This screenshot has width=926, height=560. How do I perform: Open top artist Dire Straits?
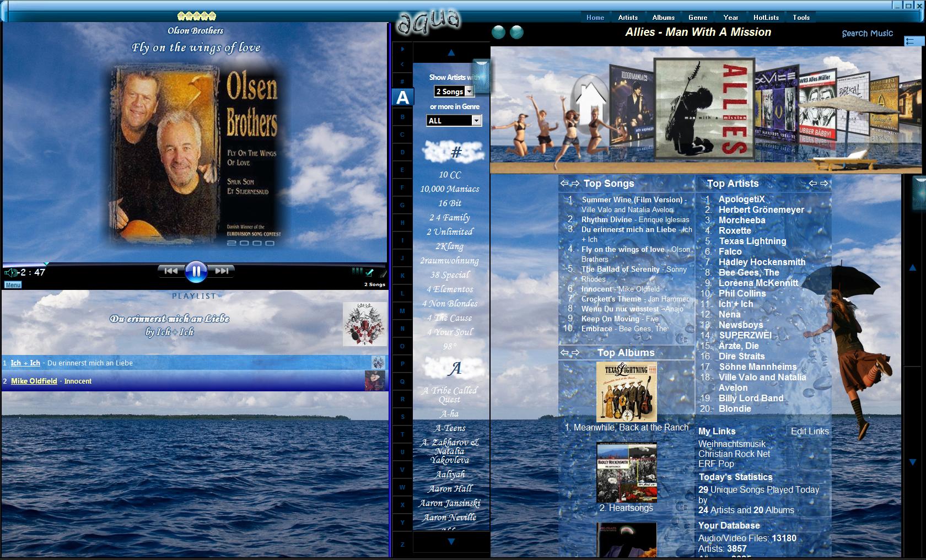(x=741, y=356)
